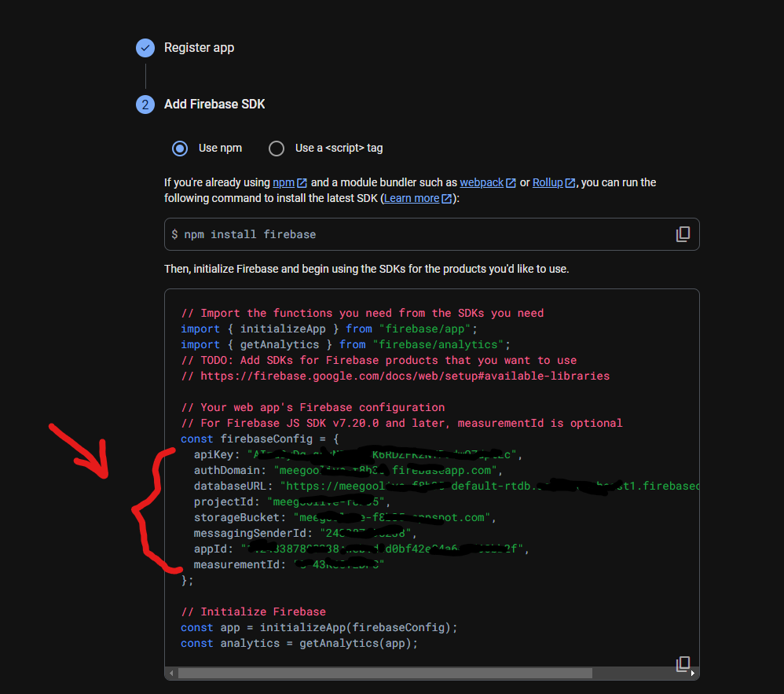Viewport: 784px width, 694px height.
Task: Click the external-link icon beside Rollup
Action: coord(569,182)
